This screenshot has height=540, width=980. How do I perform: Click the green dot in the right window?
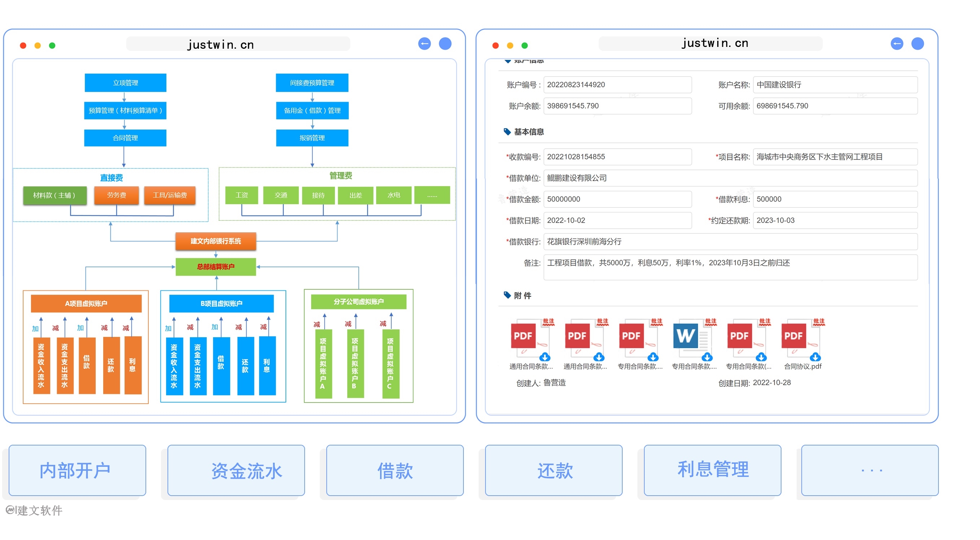click(x=524, y=46)
